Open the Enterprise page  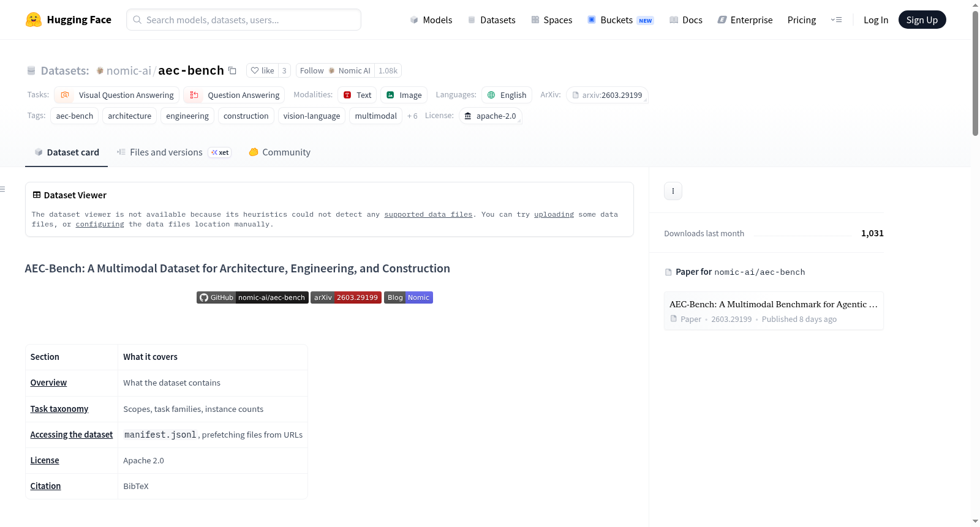pyautogui.click(x=745, y=20)
